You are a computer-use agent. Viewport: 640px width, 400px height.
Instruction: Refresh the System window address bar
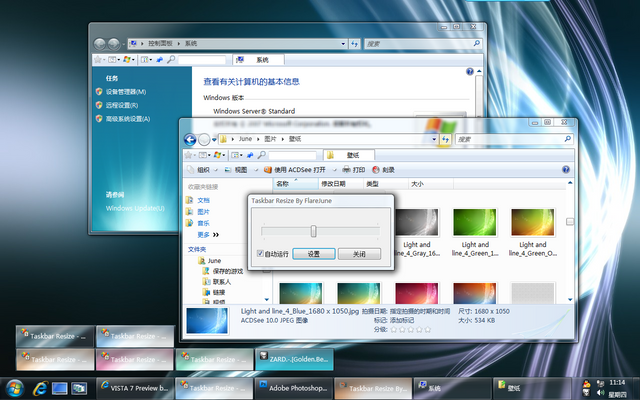pyautogui.click(x=354, y=44)
